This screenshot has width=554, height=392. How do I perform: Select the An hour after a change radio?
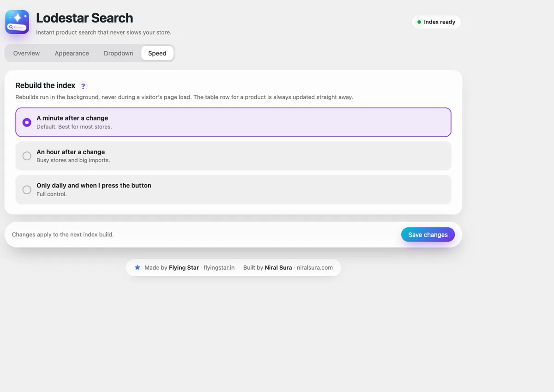[27, 156]
